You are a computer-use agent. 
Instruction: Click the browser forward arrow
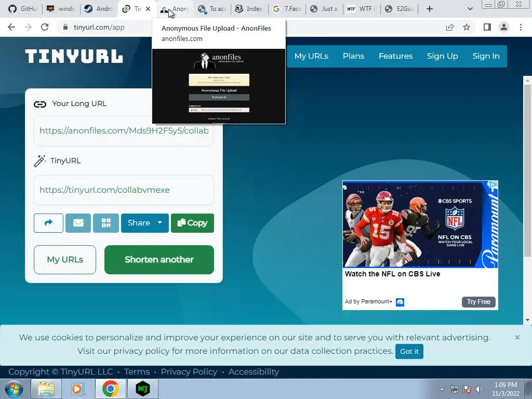click(28, 27)
